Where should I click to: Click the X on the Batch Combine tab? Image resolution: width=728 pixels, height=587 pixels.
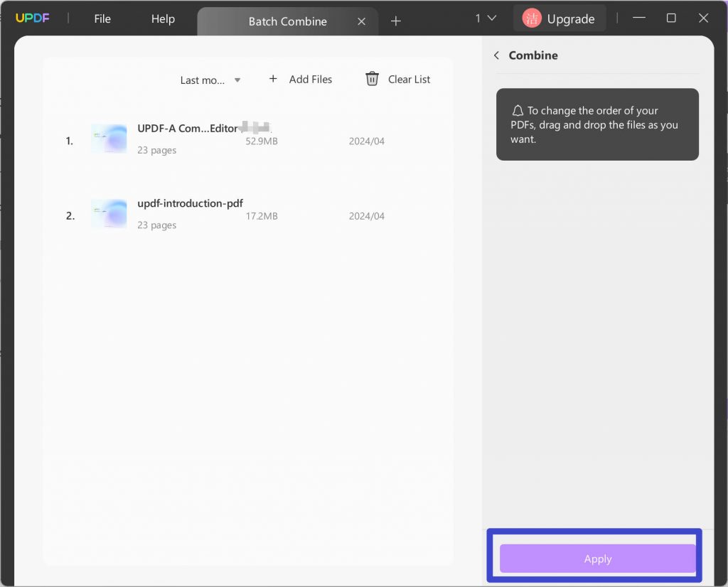pyautogui.click(x=361, y=21)
